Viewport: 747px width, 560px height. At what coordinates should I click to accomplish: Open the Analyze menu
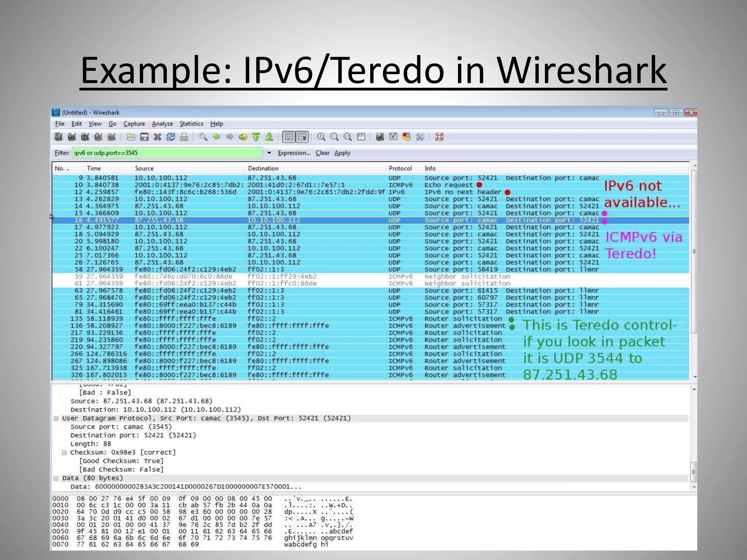[162, 124]
